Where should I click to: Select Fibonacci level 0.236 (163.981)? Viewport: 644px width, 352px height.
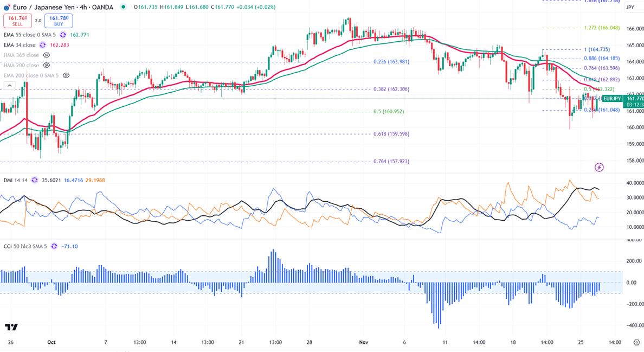pyautogui.click(x=391, y=62)
